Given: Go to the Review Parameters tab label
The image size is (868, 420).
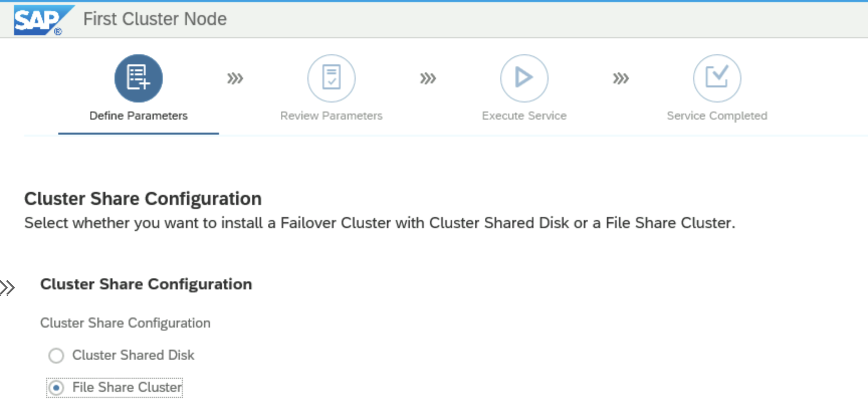Looking at the screenshot, I should [x=332, y=116].
